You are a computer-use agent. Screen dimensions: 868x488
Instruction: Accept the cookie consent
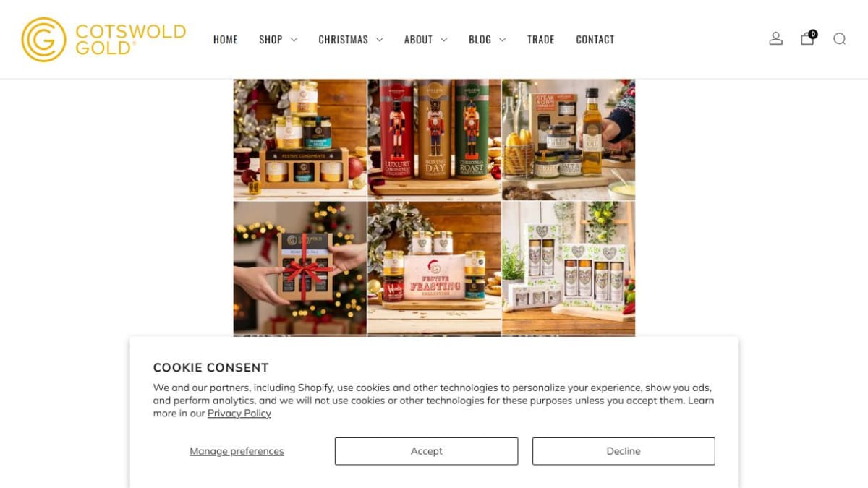[x=426, y=451]
